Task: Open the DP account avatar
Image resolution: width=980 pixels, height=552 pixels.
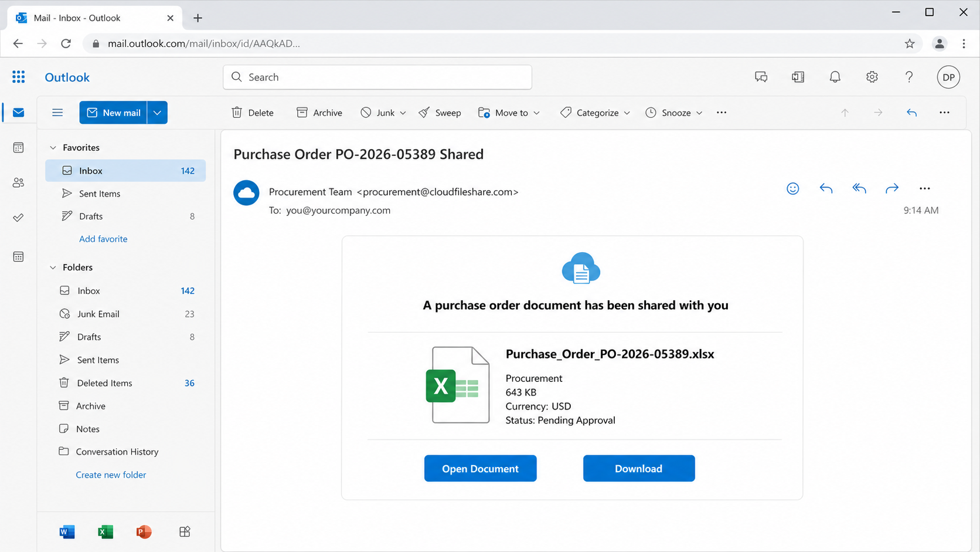Action: [x=948, y=77]
